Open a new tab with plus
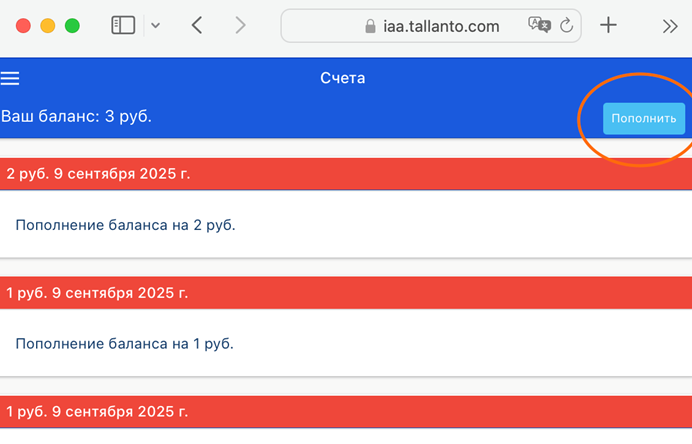 coord(608,26)
